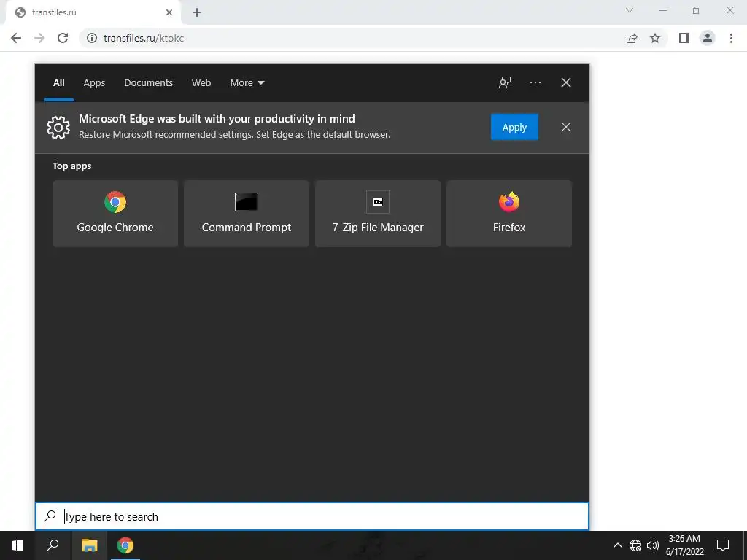
Task: Click the settings gear in Edge banner
Action: [x=58, y=127]
